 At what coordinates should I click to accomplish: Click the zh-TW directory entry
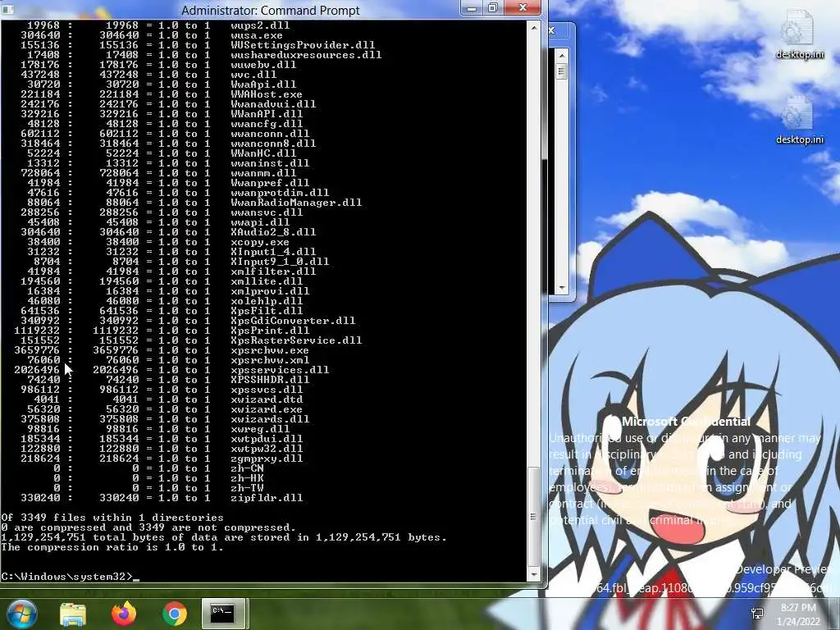(x=247, y=487)
